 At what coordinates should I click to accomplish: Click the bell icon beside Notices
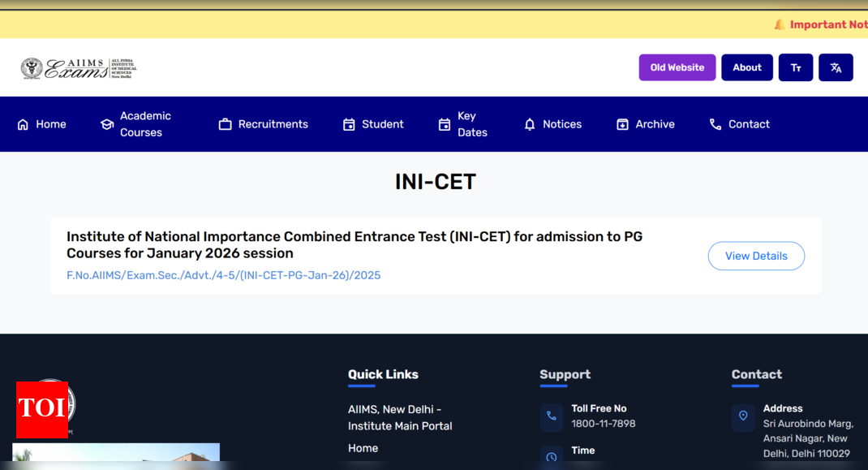pos(530,124)
